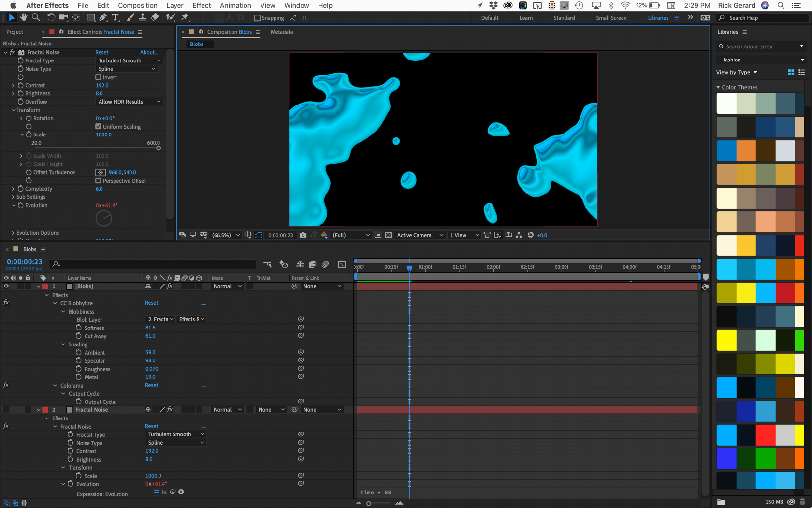
Task: Select the Puppet Pin tool
Action: point(185,17)
